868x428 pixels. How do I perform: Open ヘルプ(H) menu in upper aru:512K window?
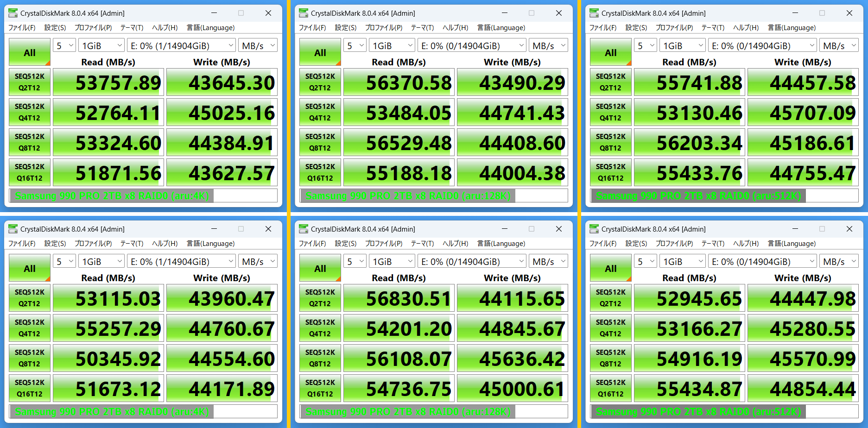coord(746,28)
